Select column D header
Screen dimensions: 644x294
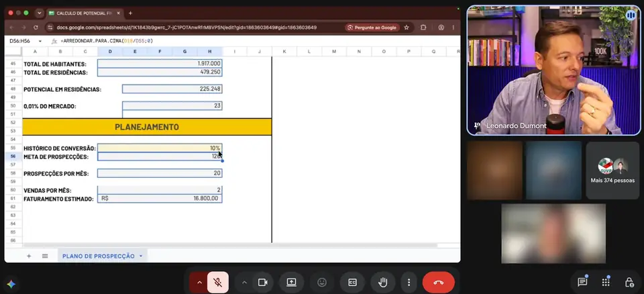(110, 52)
